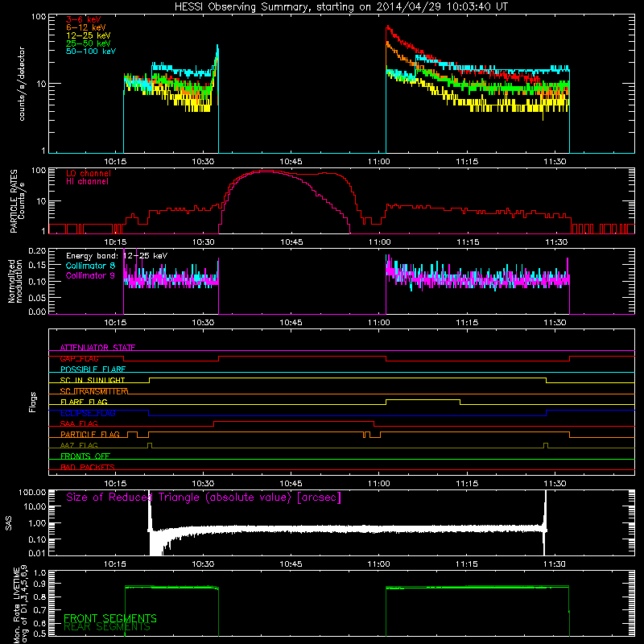Click the POSSIBLE_FLARE flag label
The width and height of the screenshot is (644, 644).
click(93, 369)
